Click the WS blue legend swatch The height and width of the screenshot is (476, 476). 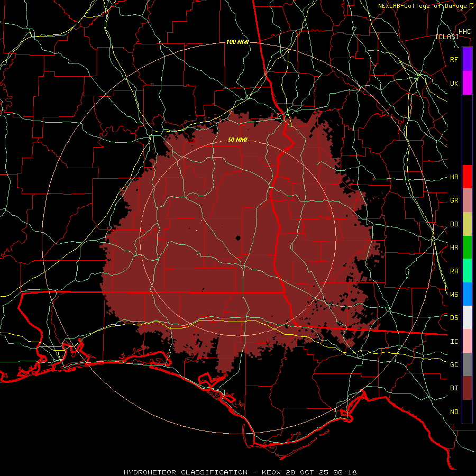tap(467, 294)
